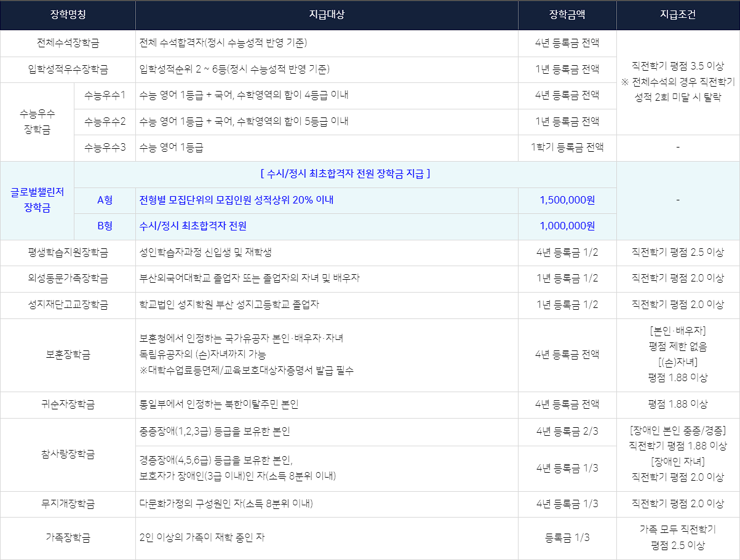Click the 1,000,000원 amount
The height and width of the screenshot is (560, 740).
(x=567, y=226)
